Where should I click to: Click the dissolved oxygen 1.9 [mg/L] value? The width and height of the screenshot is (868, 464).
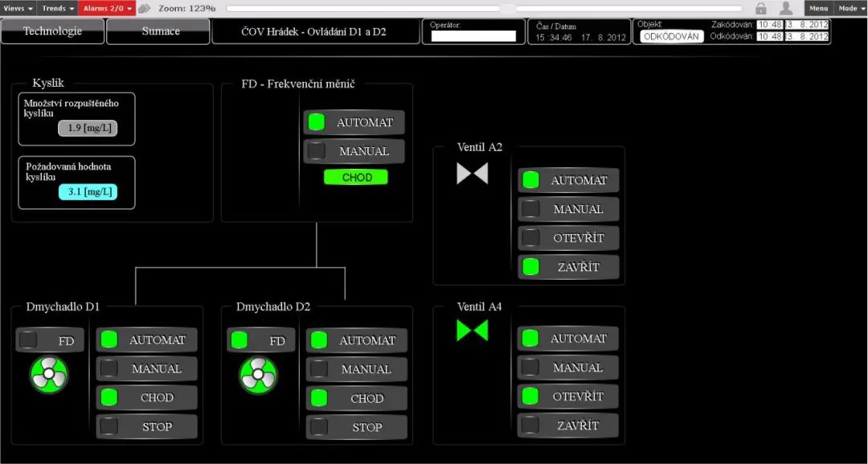click(x=88, y=129)
